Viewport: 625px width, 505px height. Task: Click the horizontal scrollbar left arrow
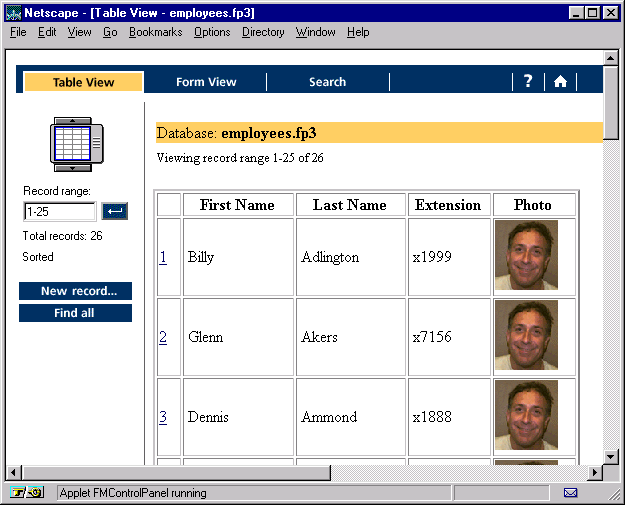14,473
